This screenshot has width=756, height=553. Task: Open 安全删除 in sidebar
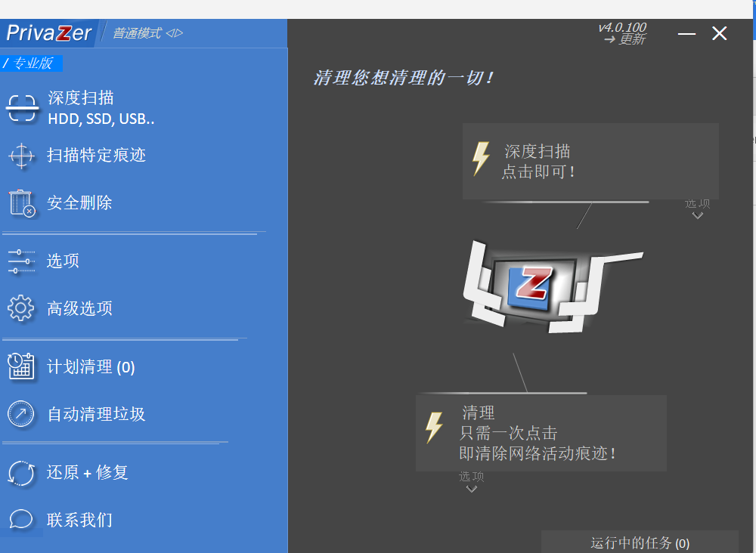click(79, 202)
